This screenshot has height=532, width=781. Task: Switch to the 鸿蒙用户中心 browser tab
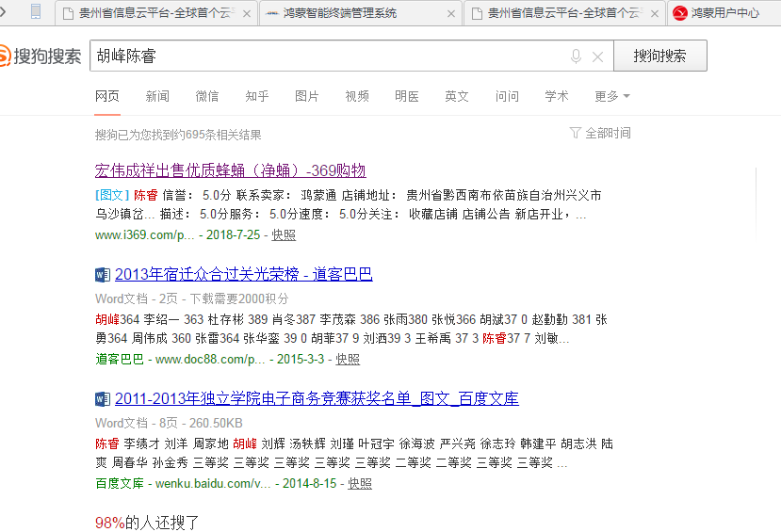point(724,13)
